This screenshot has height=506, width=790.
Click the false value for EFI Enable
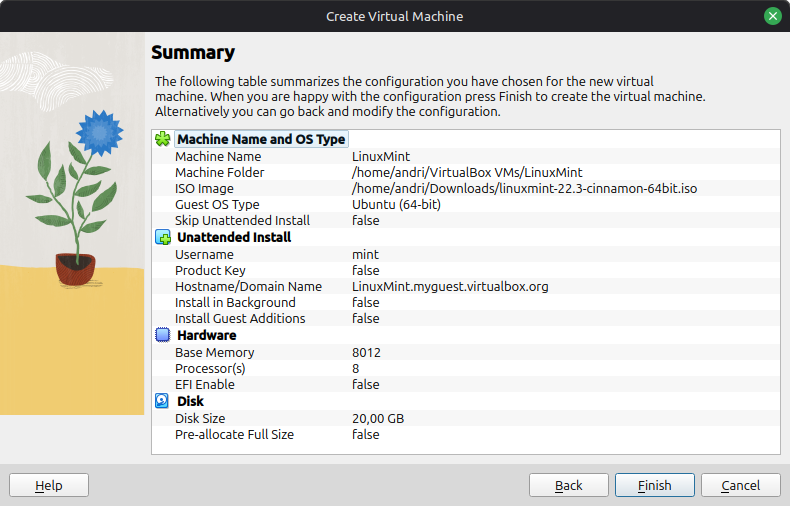tap(366, 385)
